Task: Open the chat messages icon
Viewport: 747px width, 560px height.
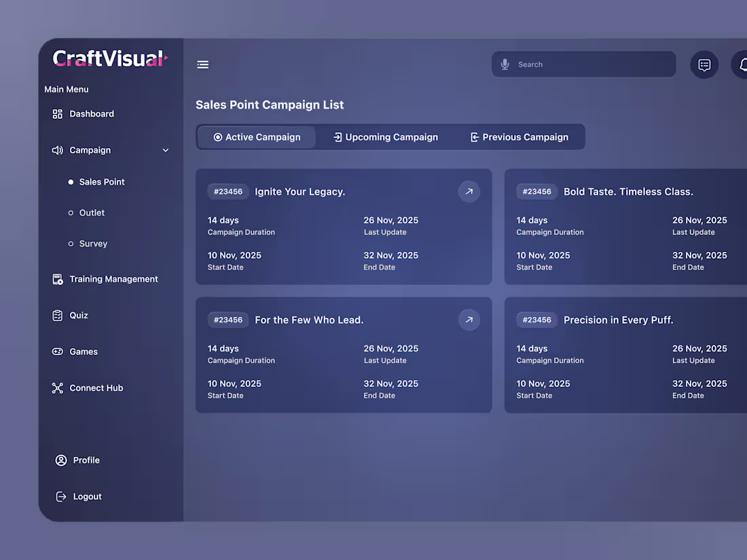Action: (x=704, y=64)
